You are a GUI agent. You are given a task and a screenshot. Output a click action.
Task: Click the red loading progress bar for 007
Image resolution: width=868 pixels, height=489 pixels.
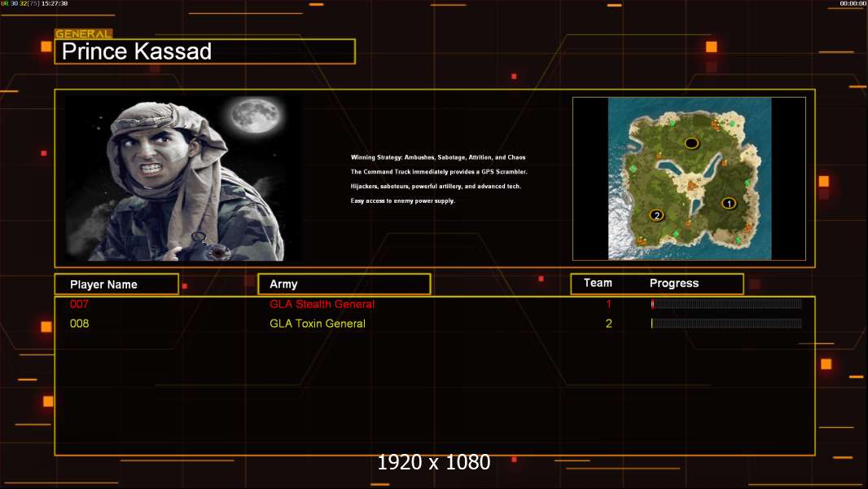tap(726, 303)
